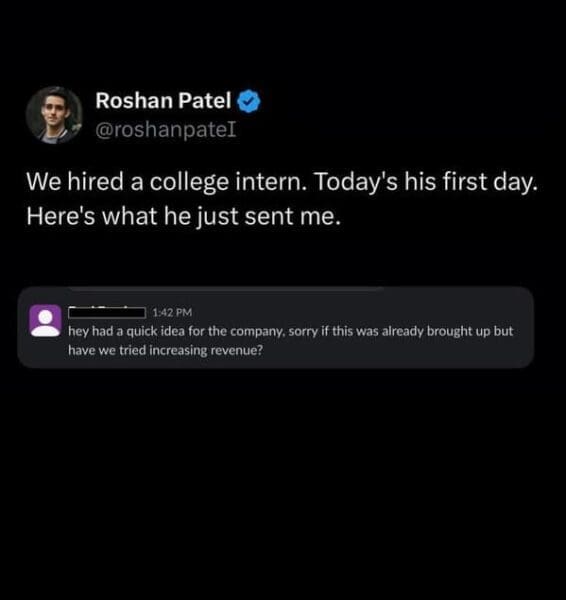Click the word 'intern' in the tweet
The width and height of the screenshot is (566, 600).
pos(268,181)
